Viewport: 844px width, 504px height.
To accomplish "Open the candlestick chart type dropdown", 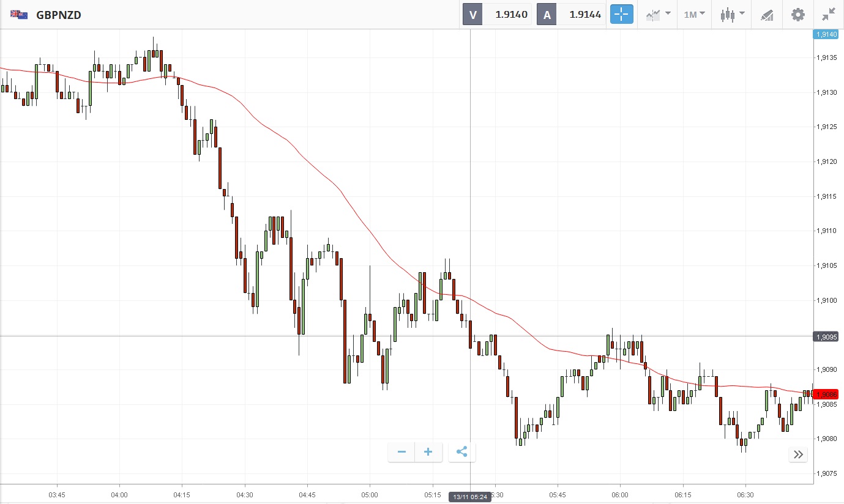I will (x=732, y=14).
